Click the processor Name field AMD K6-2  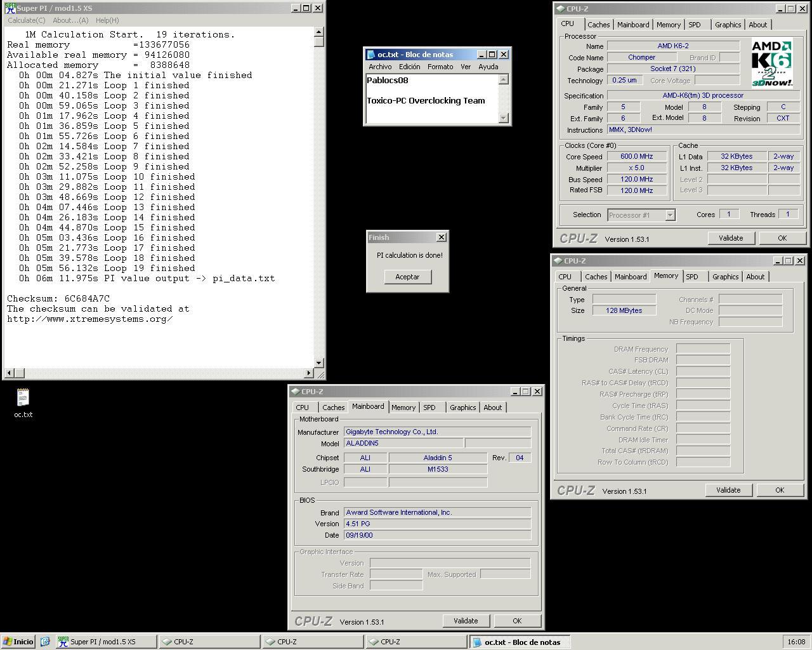(673, 46)
